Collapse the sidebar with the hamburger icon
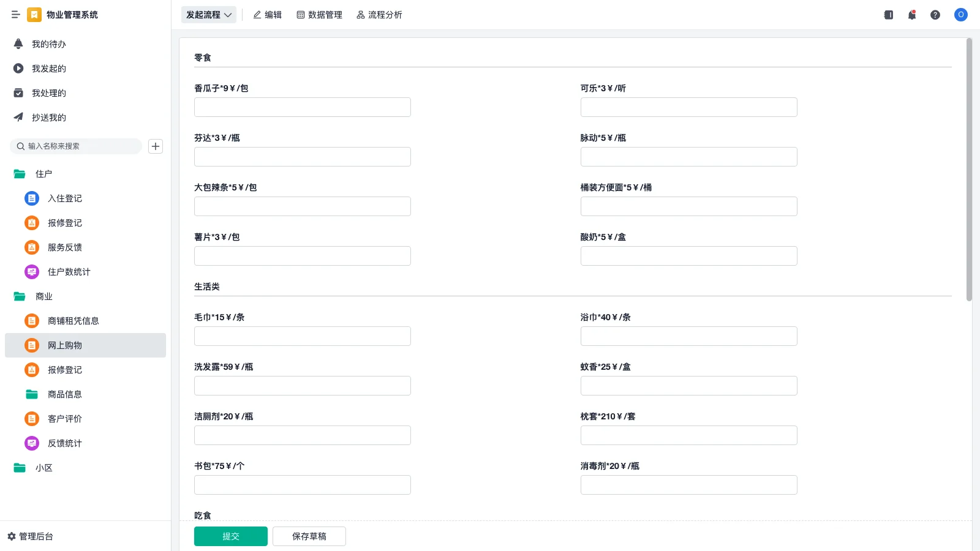980x551 pixels. point(15,15)
